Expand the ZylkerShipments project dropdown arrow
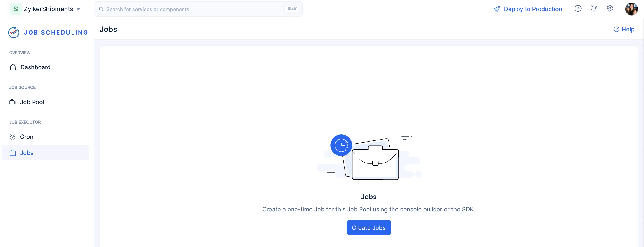644x247 pixels. tap(78, 9)
